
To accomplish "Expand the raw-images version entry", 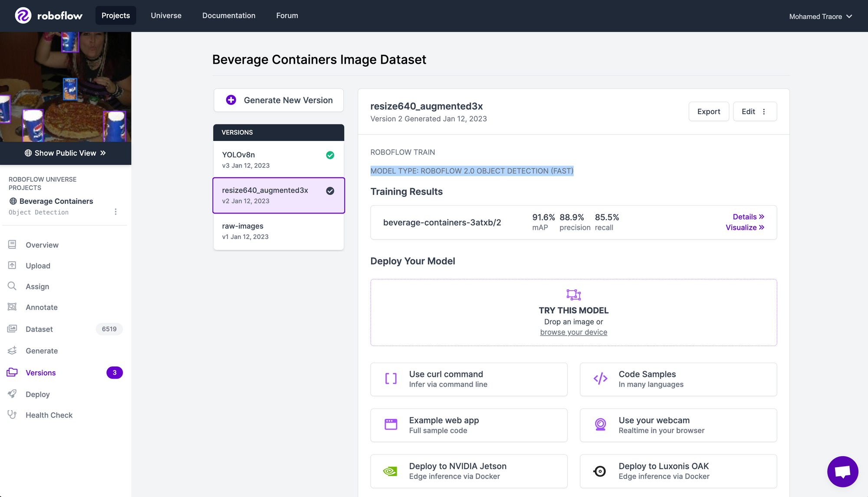I will [x=278, y=231].
